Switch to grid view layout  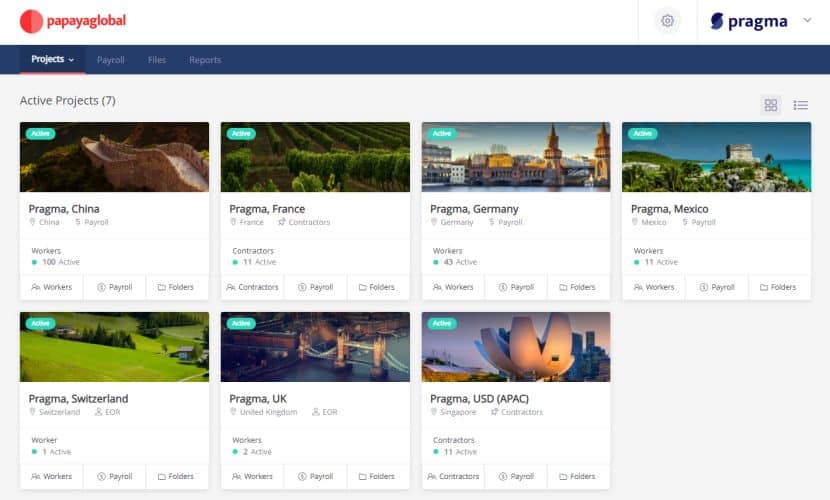point(770,105)
